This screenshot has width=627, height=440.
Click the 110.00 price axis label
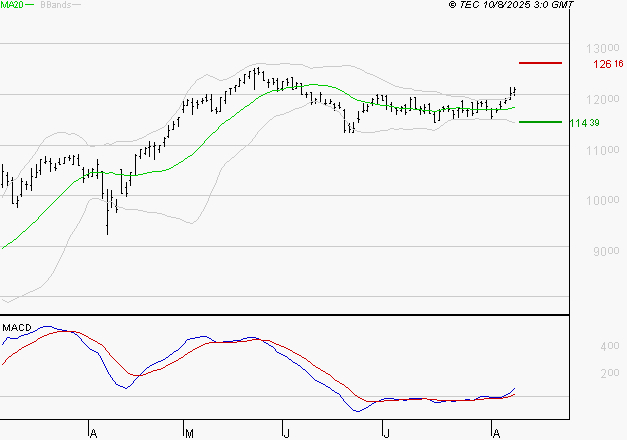pos(603,150)
